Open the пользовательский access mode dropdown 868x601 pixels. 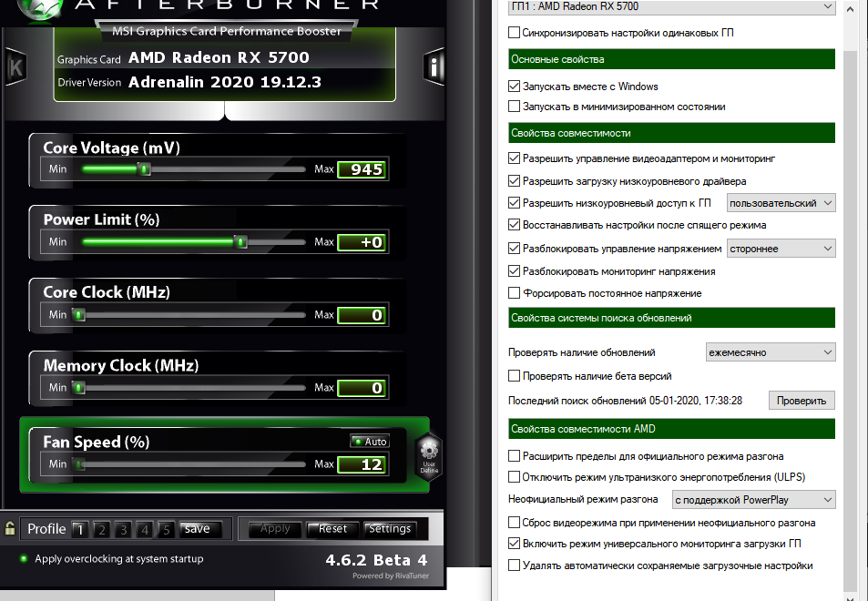(x=781, y=203)
